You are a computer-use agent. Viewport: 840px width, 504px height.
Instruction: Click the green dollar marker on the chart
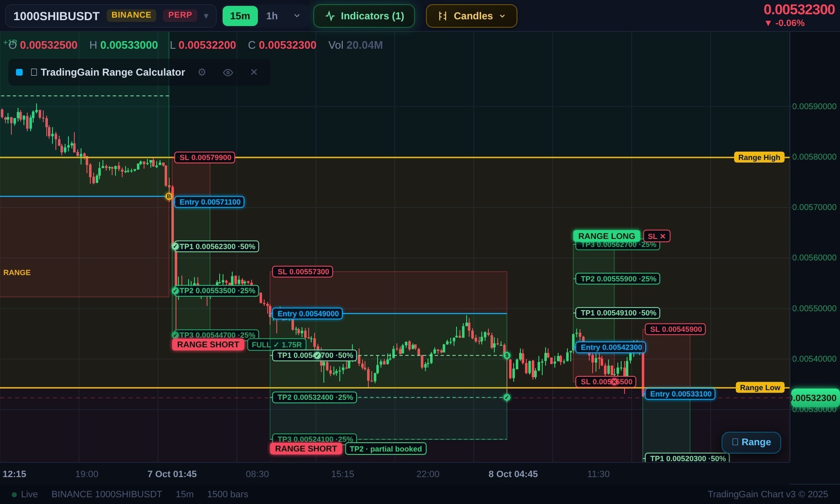coord(507,355)
